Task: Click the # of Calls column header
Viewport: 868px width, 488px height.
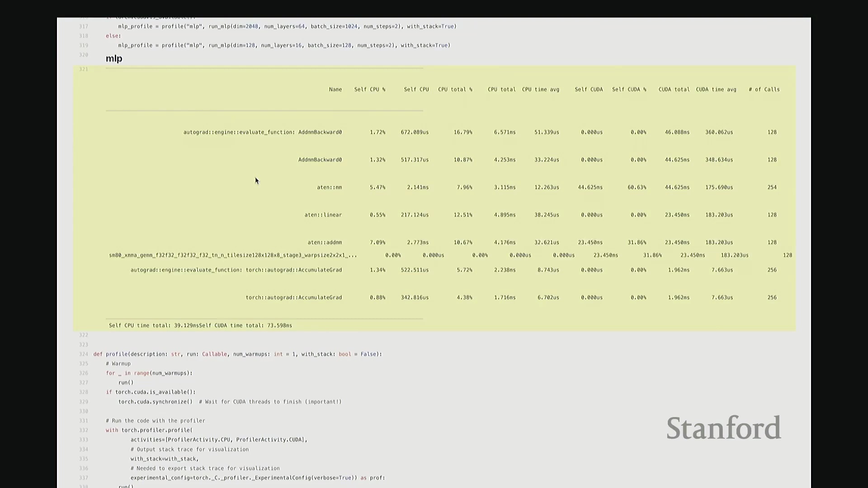Action: pos(764,89)
